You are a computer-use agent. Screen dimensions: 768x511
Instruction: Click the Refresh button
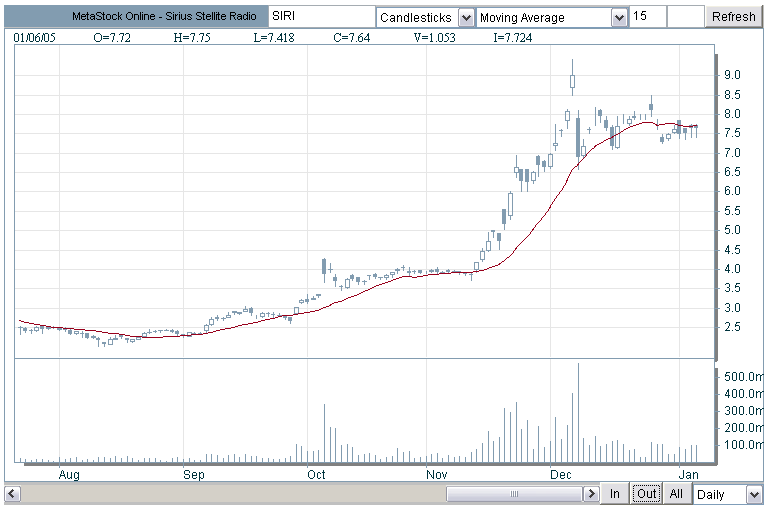(734, 17)
